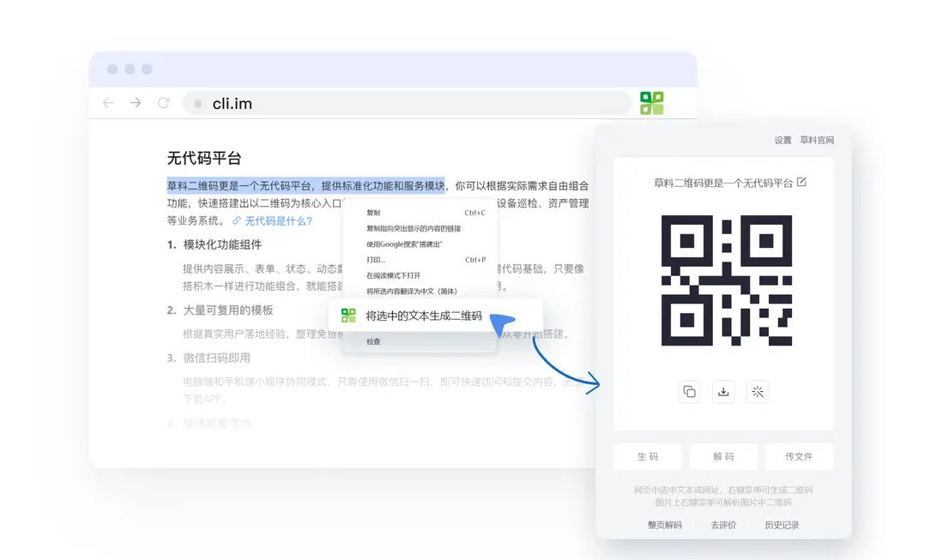Viewport: 942px width, 560px height.
Task: Click the highlighted text 草料二维码更是一个无代码平台
Action: click(x=239, y=185)
